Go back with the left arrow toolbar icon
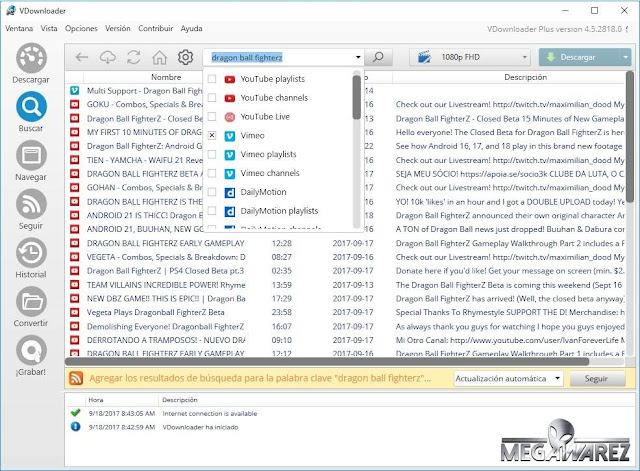Viewport: 640px width, 471px height. coord(82,57)
